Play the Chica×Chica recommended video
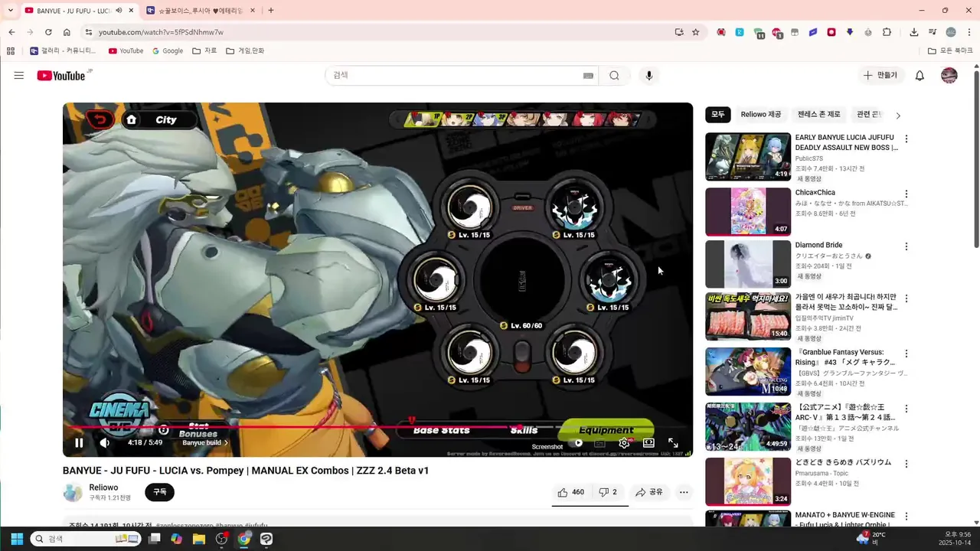This screenshot has height=551, width=980. click(748, 212)
